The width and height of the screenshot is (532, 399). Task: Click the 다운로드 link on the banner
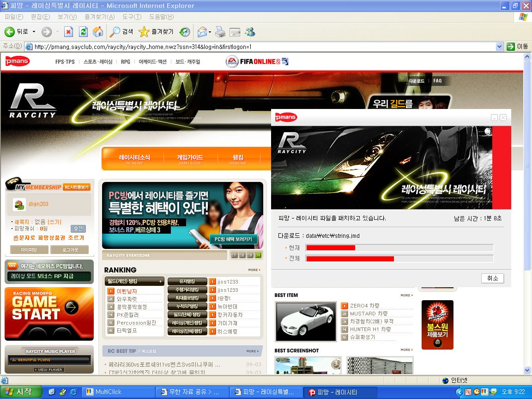coord(416,81)
